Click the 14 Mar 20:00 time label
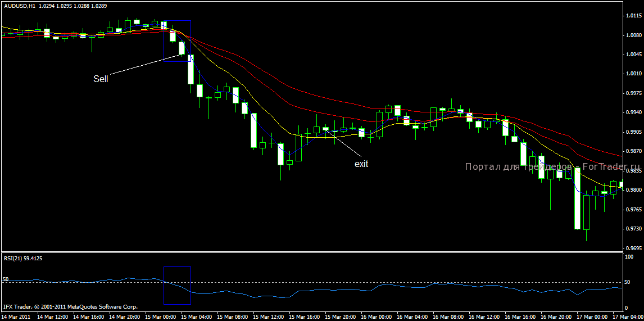This screenshot has height=321, width=644. coord(125,317)
